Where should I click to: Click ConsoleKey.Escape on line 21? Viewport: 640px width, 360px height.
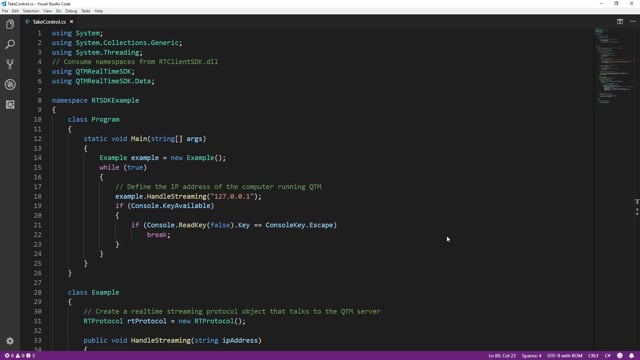[x=299, y=225]
